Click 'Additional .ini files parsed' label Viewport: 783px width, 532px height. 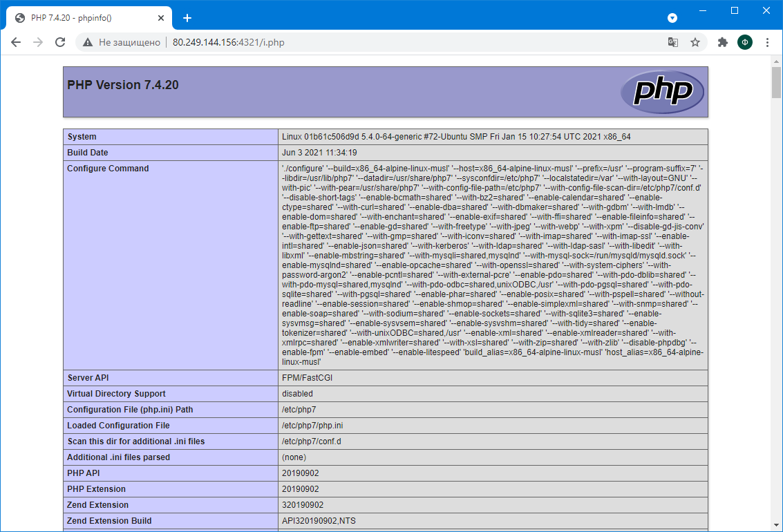[x=118, y=457]
